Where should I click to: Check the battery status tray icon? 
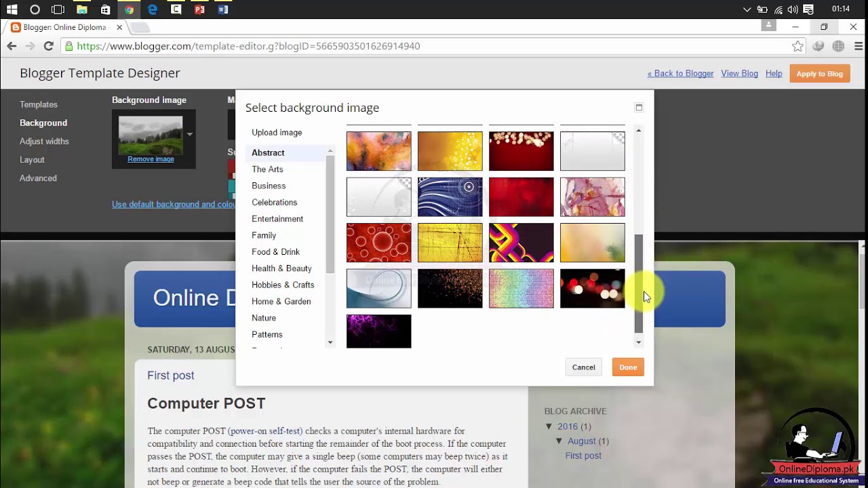pyautogui.click(x=762, y=9)
